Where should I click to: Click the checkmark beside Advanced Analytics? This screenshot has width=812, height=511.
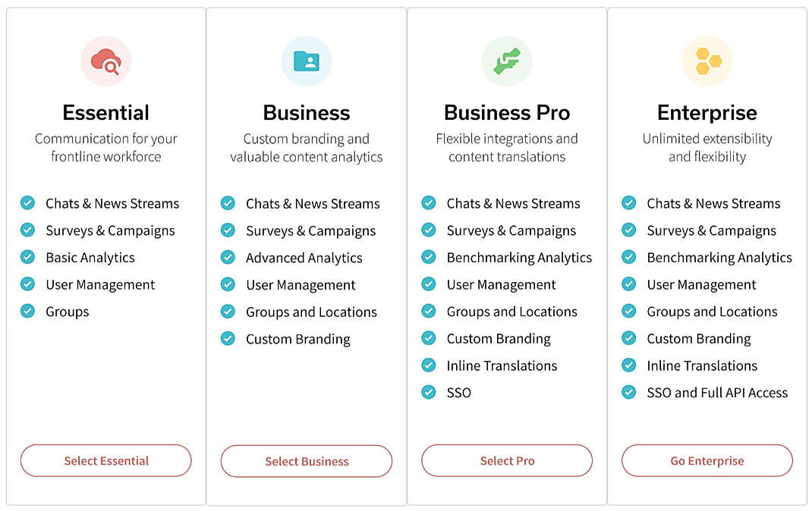[228, 258]
